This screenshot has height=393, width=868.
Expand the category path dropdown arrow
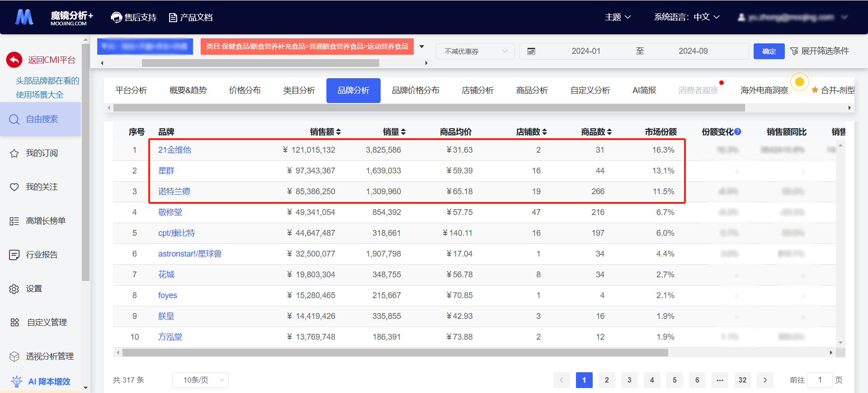(x=421, y=47)
